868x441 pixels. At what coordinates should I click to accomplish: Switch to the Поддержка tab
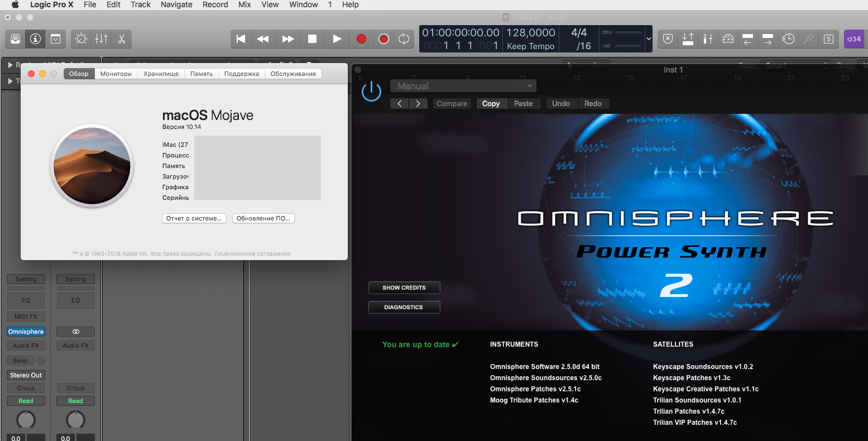242,74
